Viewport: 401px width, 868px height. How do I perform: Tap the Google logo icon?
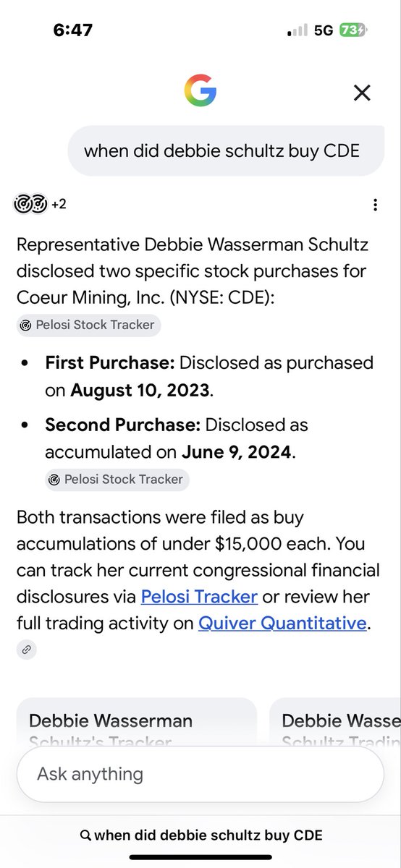coord(200,91)
